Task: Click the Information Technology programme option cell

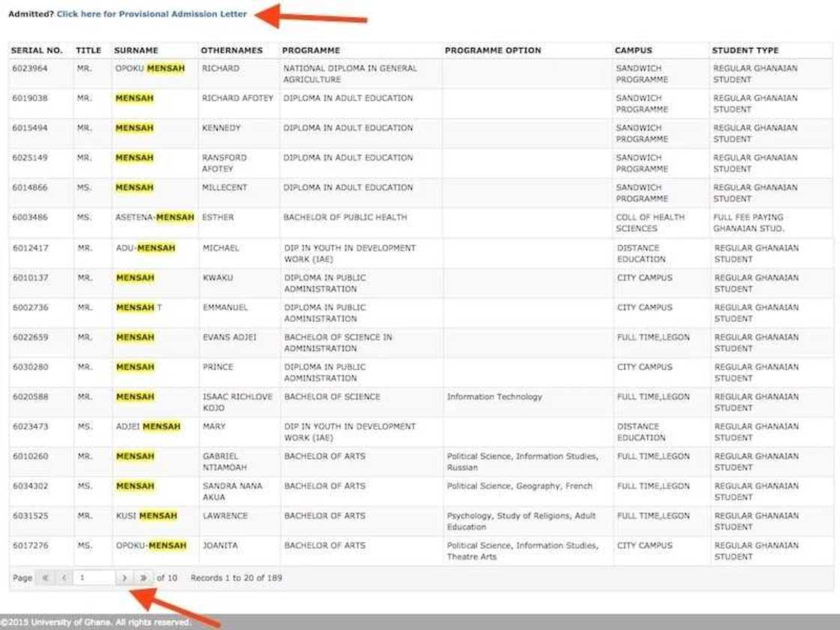Action: point(494,397)
